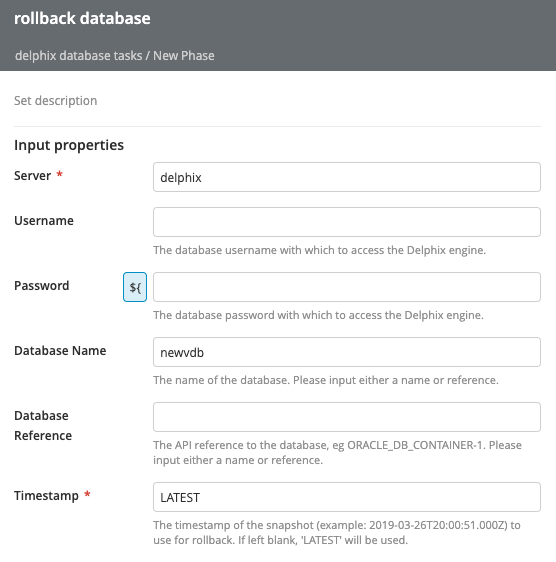Click the Server label

pos(33,176)
